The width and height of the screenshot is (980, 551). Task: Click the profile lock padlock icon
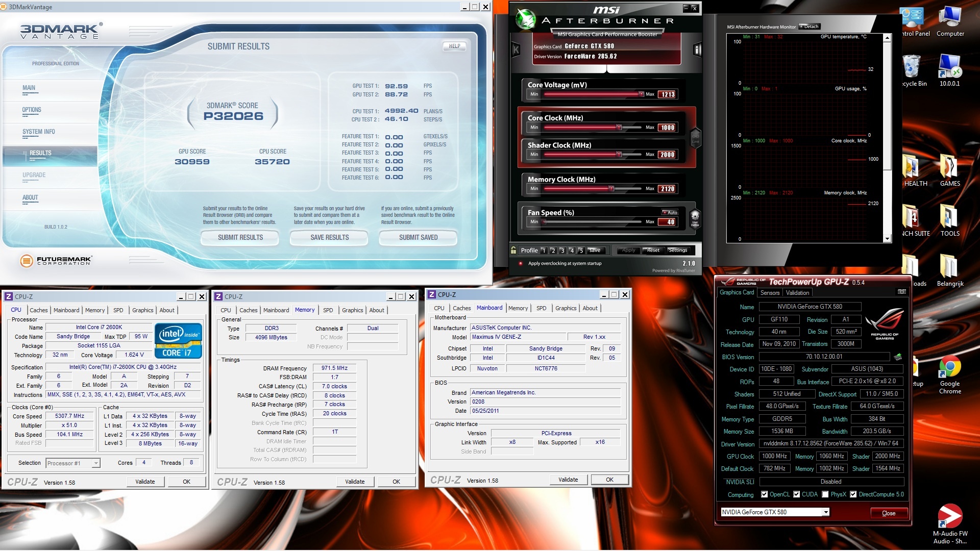tap(513, 250)
